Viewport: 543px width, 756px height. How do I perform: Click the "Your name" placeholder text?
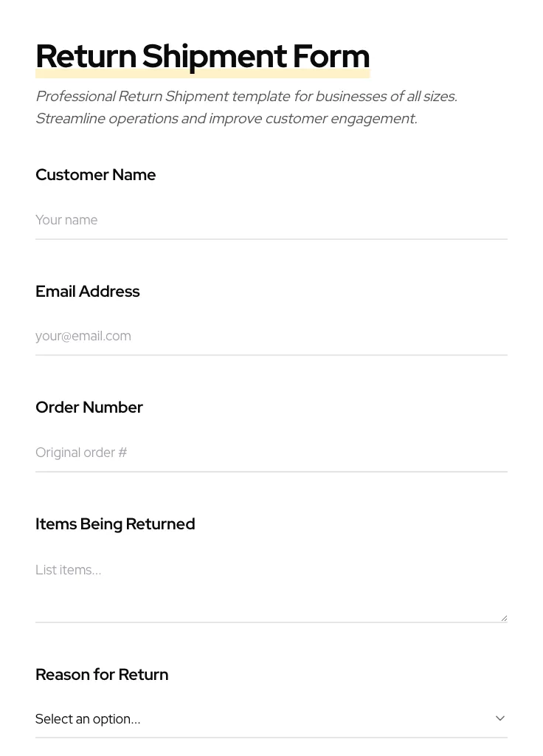point(66,220)
